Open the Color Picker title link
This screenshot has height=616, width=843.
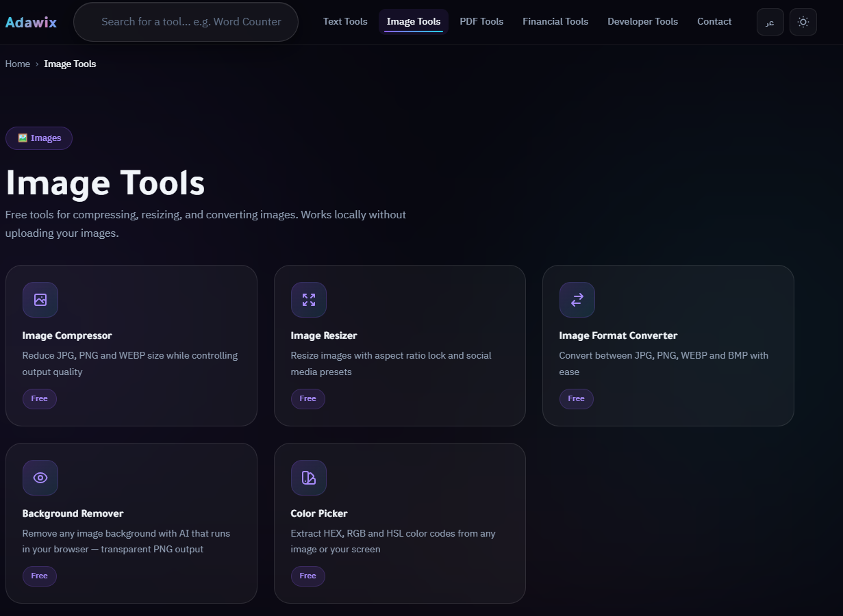tap(319, 513)
